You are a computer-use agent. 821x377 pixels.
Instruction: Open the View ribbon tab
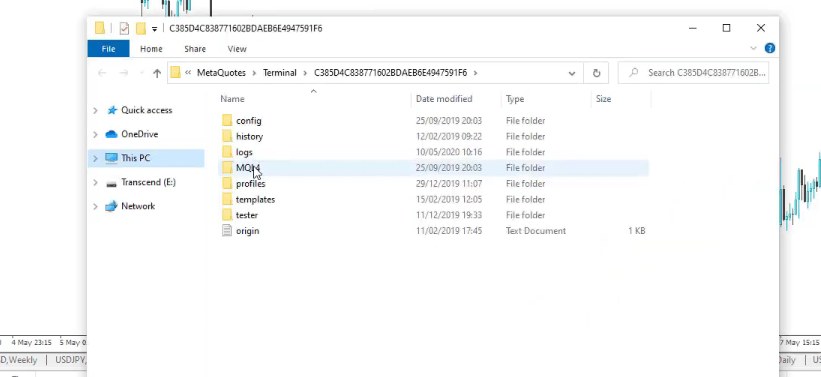(237, 49)
